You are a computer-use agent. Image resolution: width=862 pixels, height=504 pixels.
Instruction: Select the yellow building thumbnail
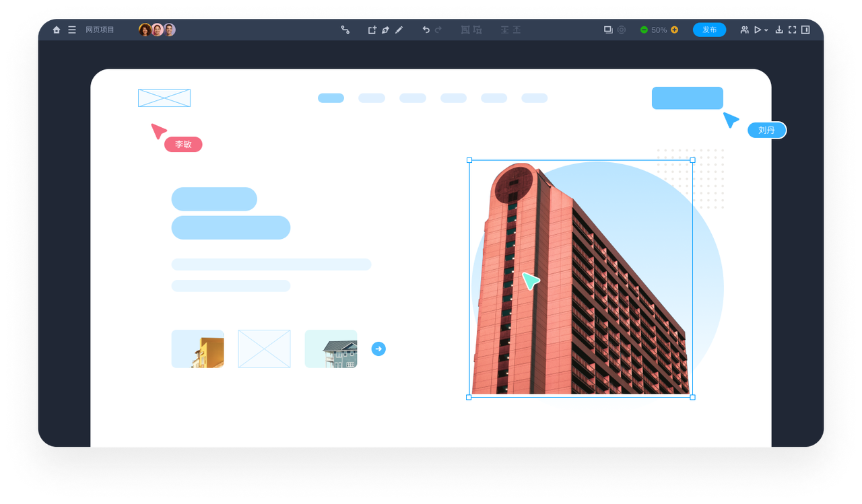click(x=197, y=349)
